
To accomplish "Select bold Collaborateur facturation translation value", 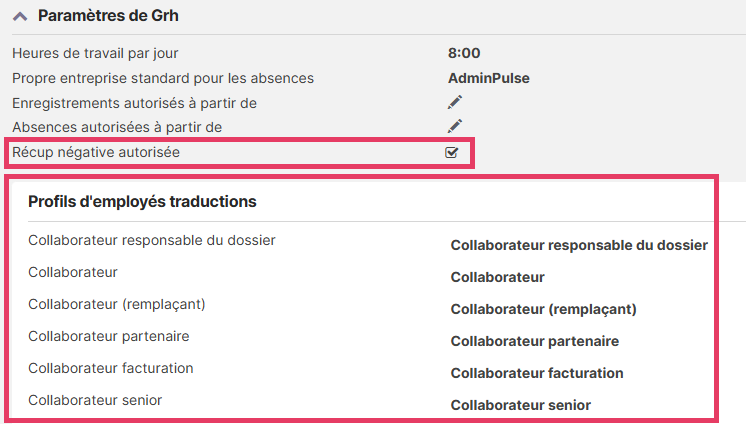I will (537, 373).
